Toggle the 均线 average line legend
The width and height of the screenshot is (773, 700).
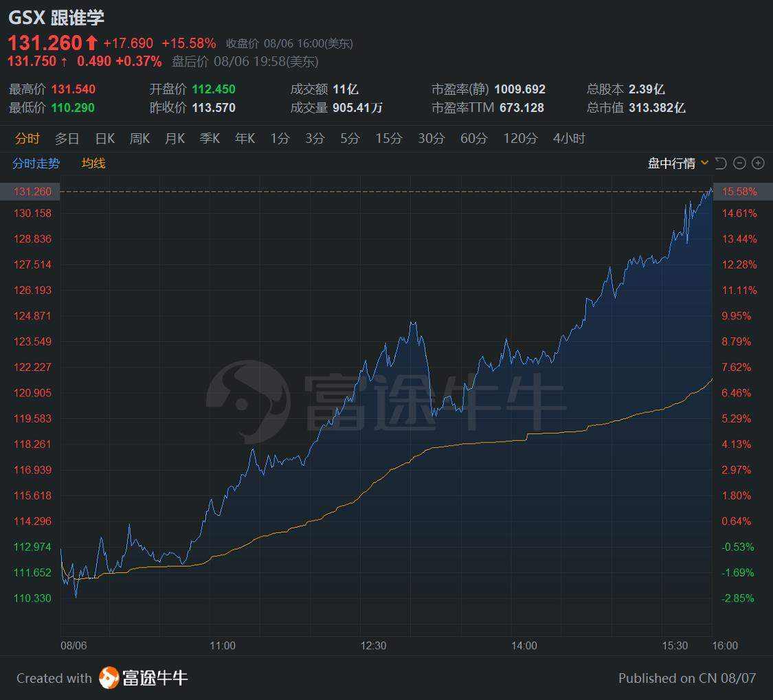click(x=93, y=163)
